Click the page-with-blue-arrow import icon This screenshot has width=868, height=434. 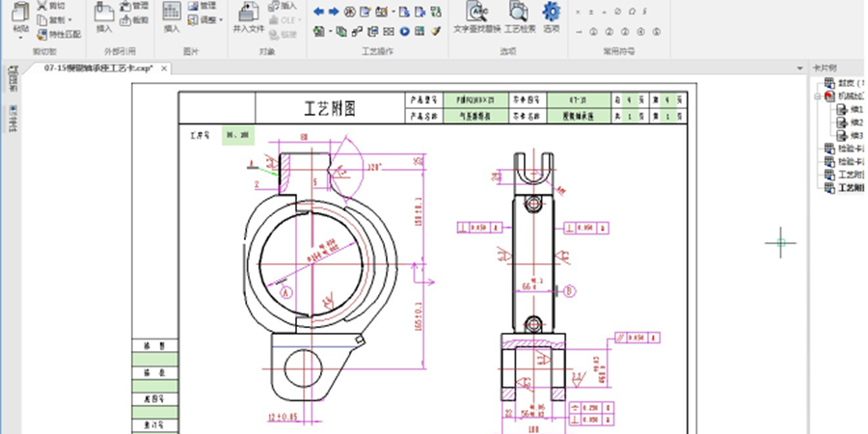point(405,12)
